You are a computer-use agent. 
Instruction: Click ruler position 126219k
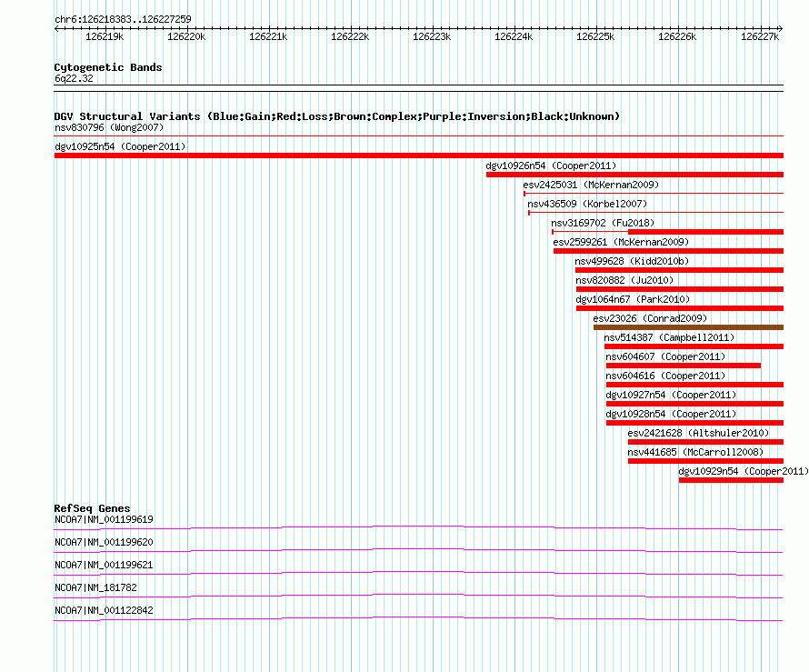[x=105, y=36]
